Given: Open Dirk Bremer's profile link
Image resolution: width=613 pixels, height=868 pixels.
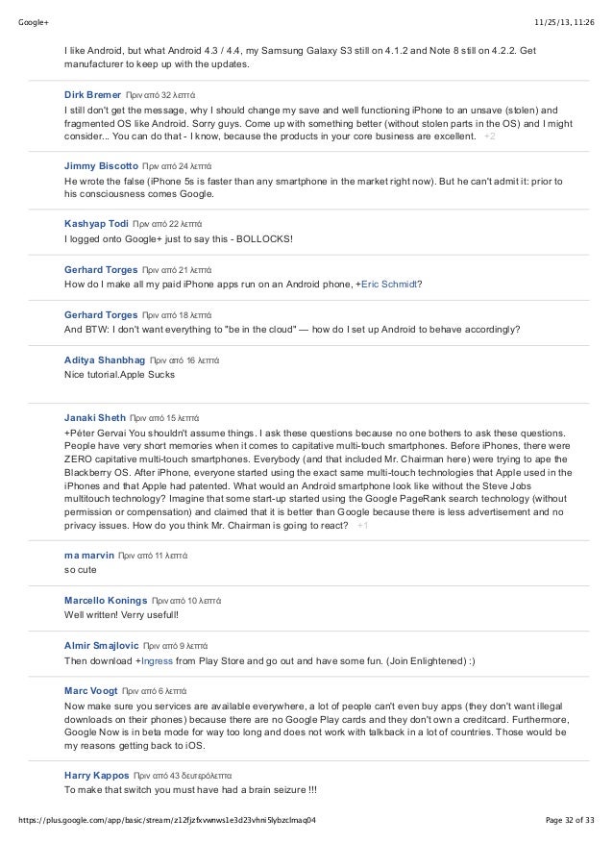Looking at the screenshot, I should pyautogui.click(x=92, y=94).
